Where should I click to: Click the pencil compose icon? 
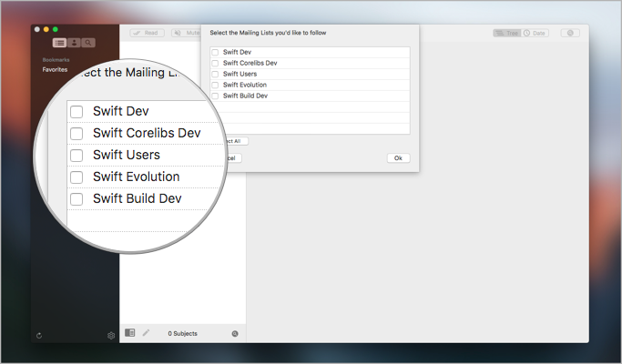147,333
